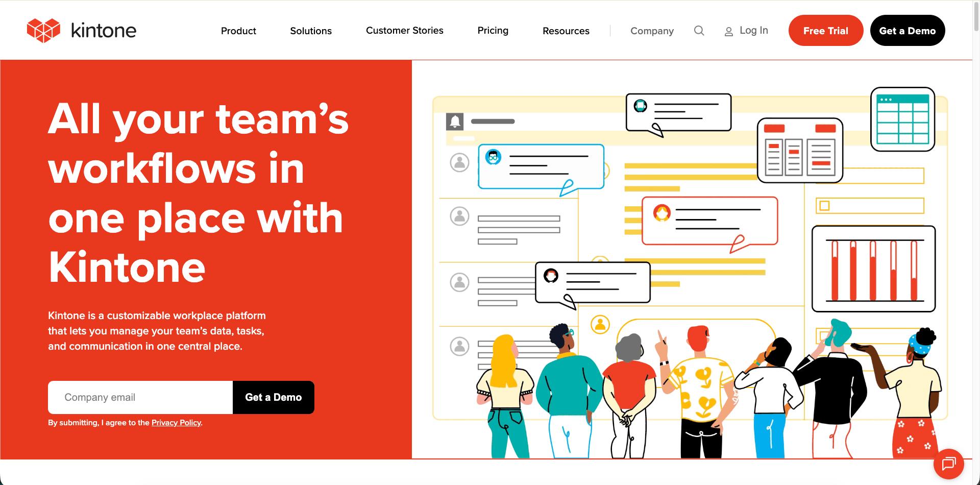Expand the Product navigation menu

[x=238, y=31]
